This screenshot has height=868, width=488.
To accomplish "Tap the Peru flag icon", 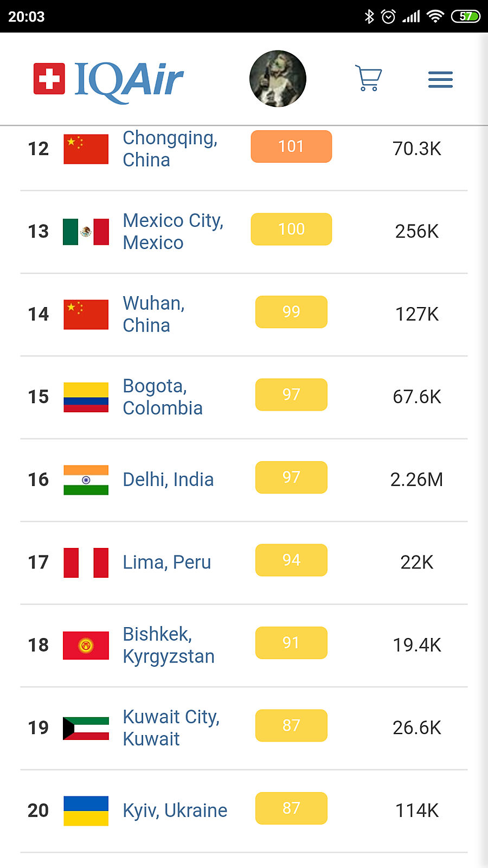I will [x=86, y=563].
